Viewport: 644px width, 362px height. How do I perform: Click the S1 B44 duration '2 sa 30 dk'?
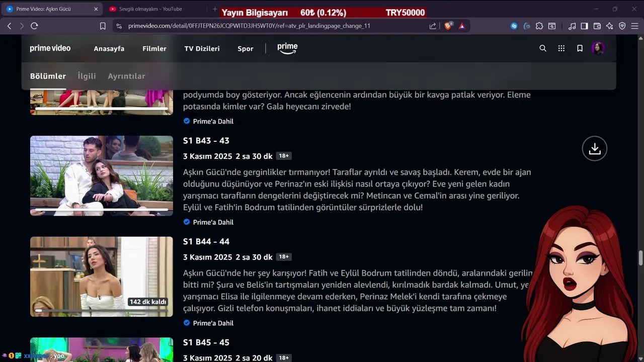click(254, 257)
